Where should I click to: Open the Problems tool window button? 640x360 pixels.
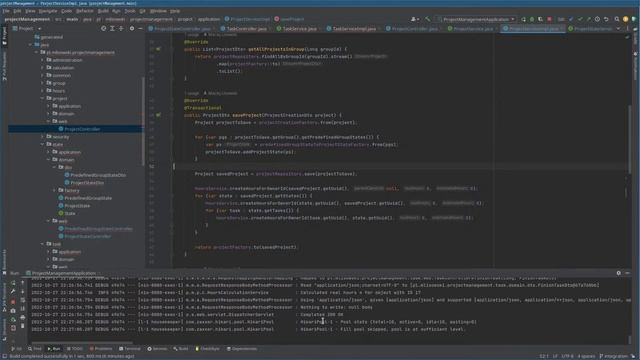(x=100, y=349)
